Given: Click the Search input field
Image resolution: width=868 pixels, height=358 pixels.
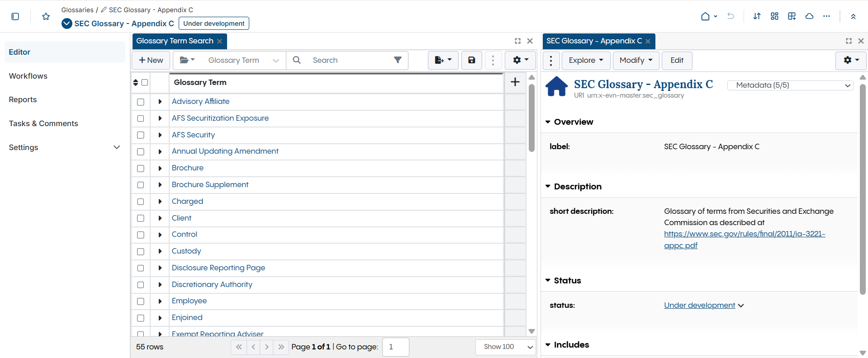Looking at the screenshot, I should pyautogui.click(x=348, y=60).
